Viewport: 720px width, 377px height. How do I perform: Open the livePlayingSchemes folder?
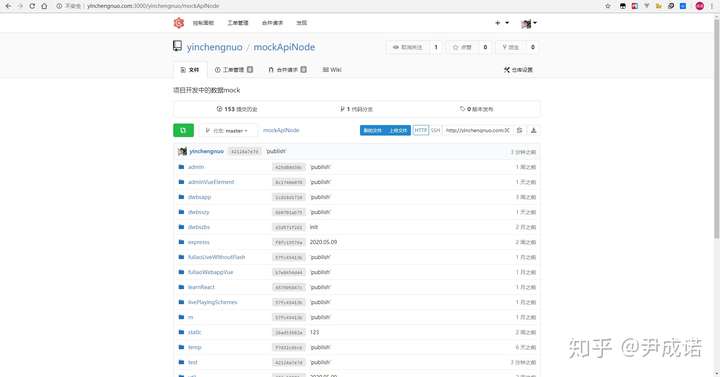coord(213,302)
